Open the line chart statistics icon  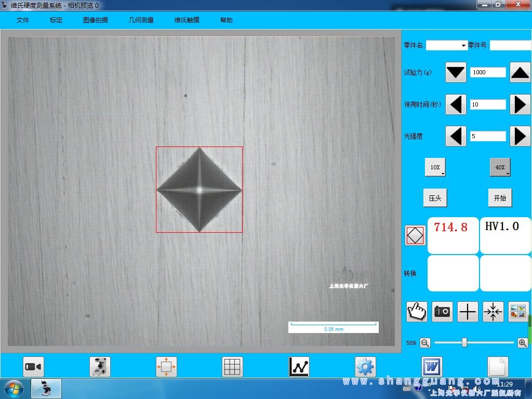tap(299, 367)
